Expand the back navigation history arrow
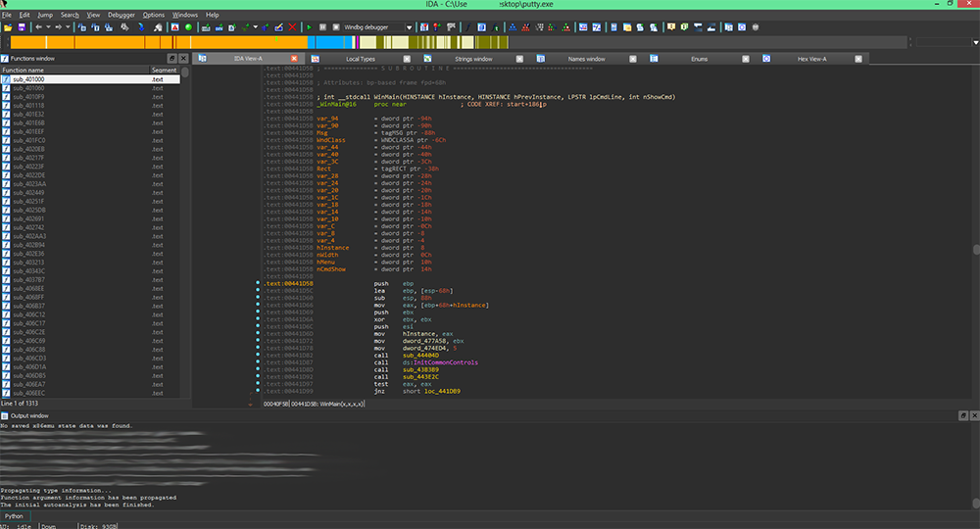Screen dimensions: 980x529 pos(50,27)
